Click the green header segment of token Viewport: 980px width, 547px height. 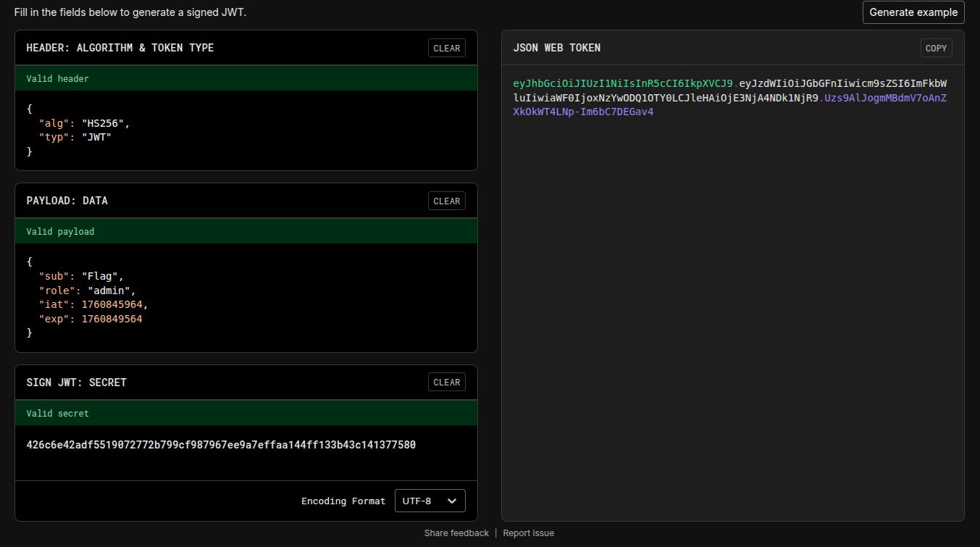tap(623, 83)
